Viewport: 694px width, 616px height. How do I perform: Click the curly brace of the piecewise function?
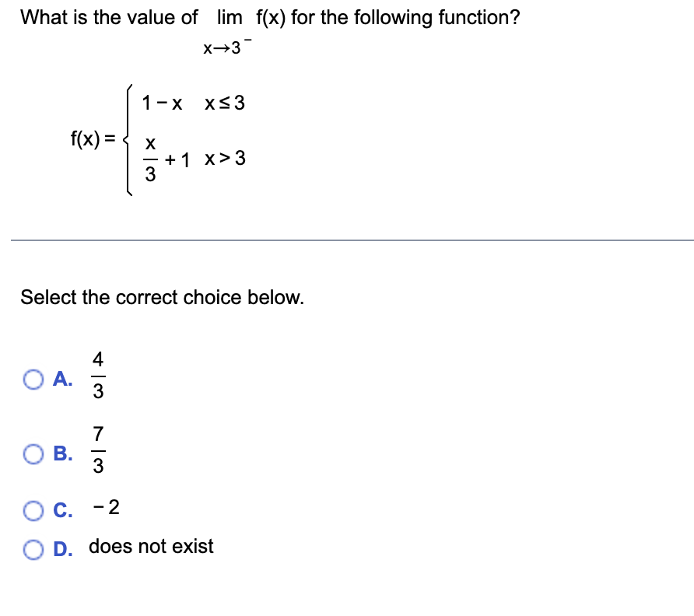coord(128,138)
